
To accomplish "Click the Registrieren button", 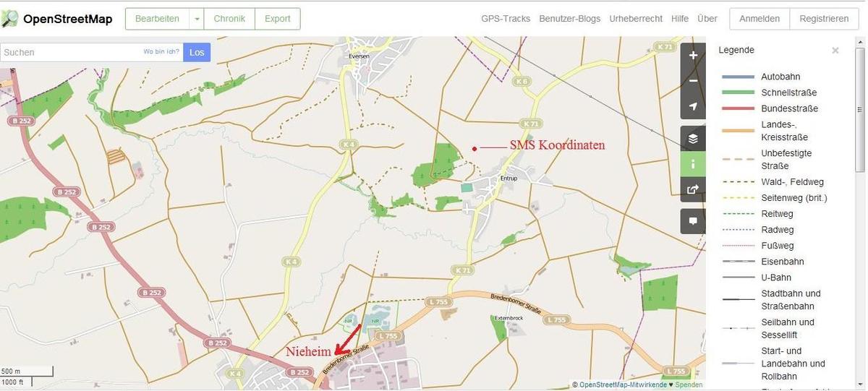I will pyautogui.click(x=824, y=19).
